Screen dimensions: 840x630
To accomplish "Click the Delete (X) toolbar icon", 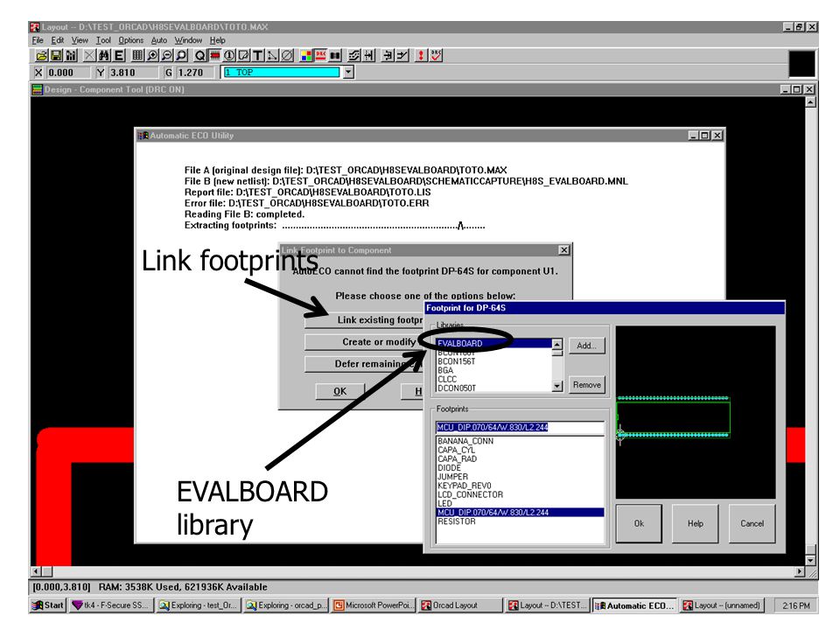I will click(x=90, y=56).
